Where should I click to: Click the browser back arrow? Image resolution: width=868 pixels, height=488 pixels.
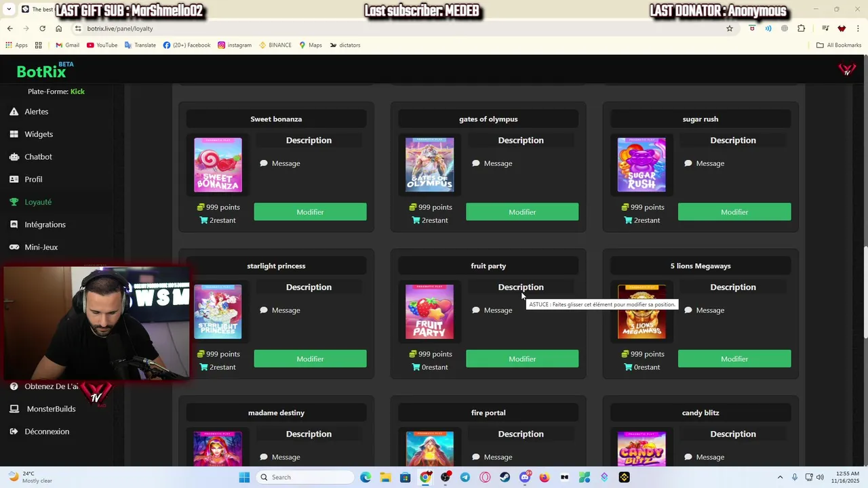pos(9,28)
